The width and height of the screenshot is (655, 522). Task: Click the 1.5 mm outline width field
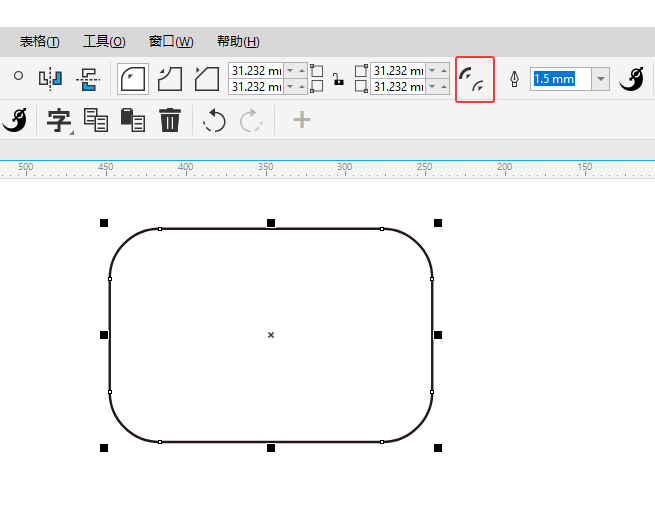561,79
